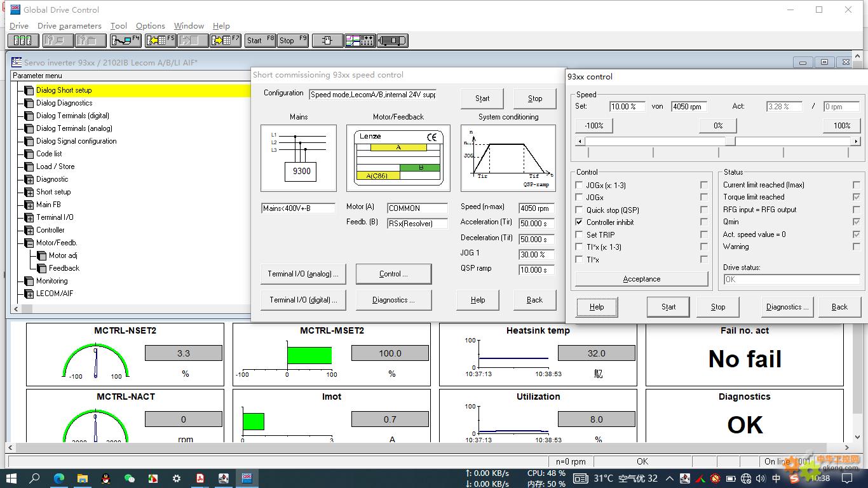Enable the Set TRIP checkbox

click(579, 235)
